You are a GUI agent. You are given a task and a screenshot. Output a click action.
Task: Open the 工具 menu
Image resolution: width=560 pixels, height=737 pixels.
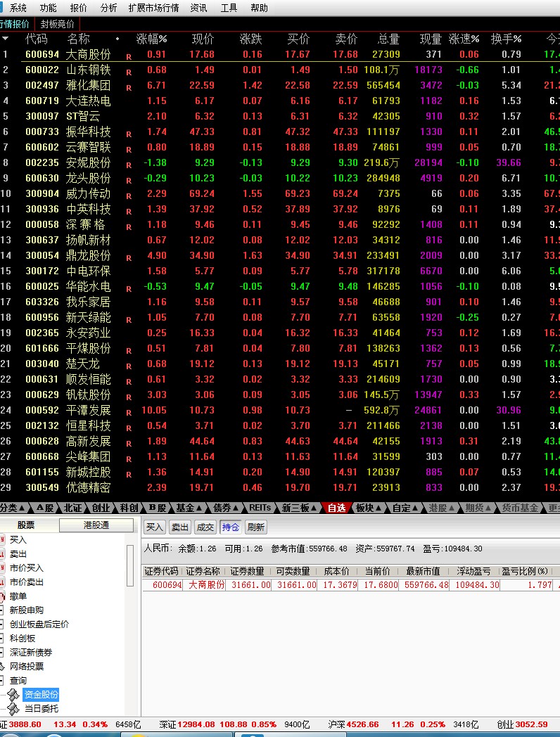[x=229, y=8]
